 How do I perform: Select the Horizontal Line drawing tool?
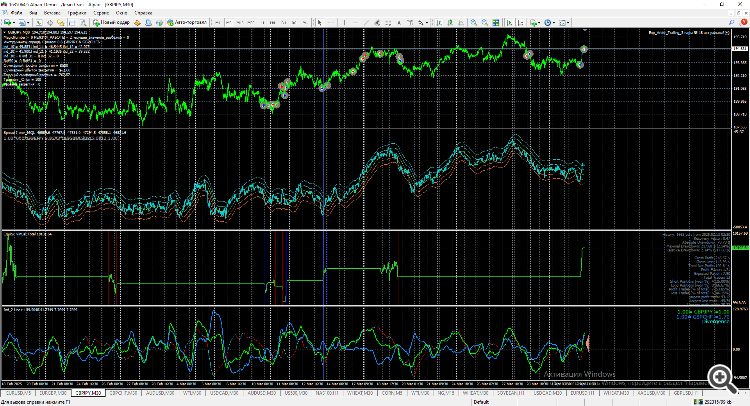pyautogui.click(x=355, y=22)
